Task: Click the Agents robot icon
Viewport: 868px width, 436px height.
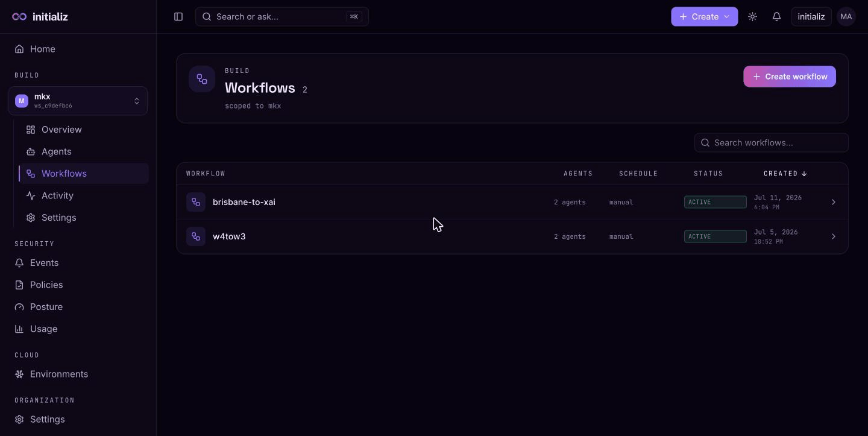Action: pyautogui.click(x=31, y=151)
